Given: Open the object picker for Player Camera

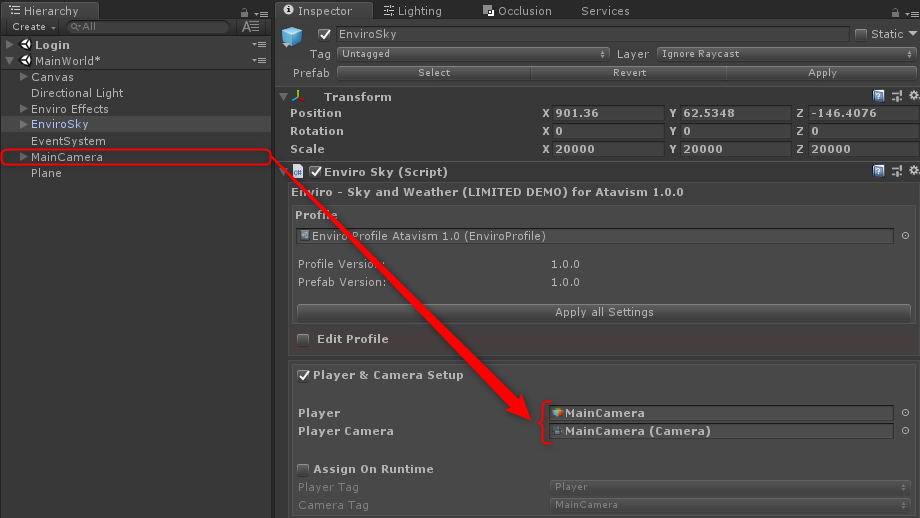Looking at the screenshot, I should coord(905,431).
